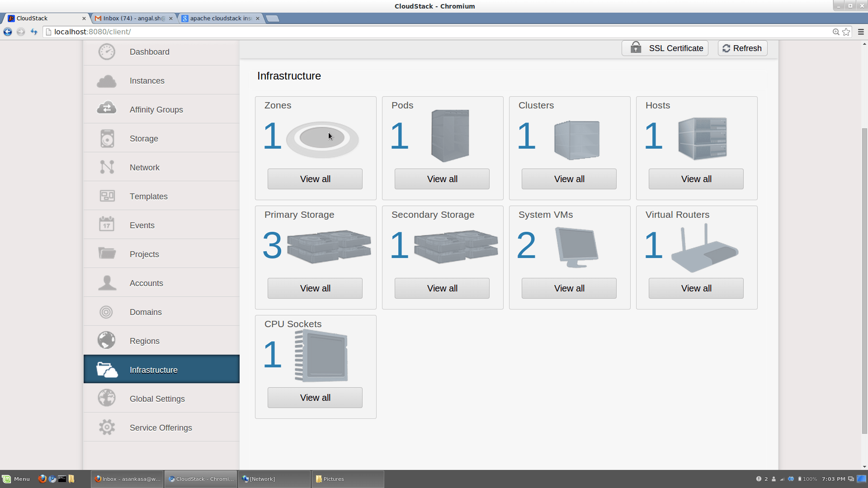Click the Primary Storage disks graphic
Image resolution: width=868 pixels, height=488 pixels.
(x=329, y=247)
